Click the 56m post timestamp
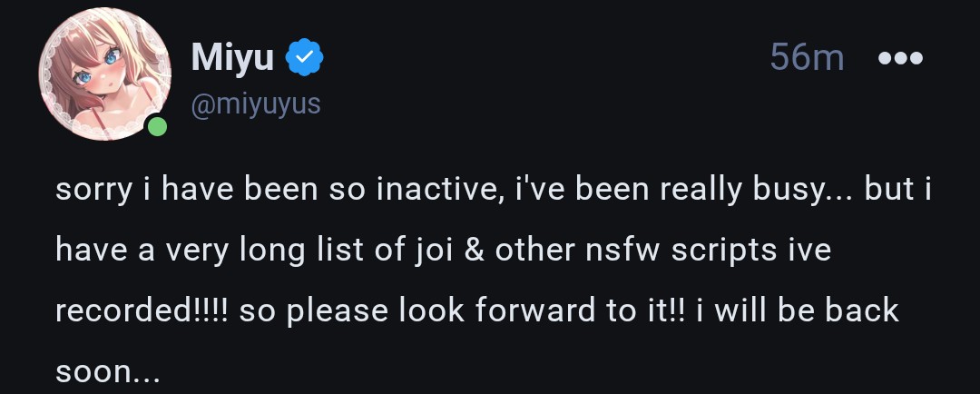This screenshot has width=980, height=394. click(x=807, y=59)
